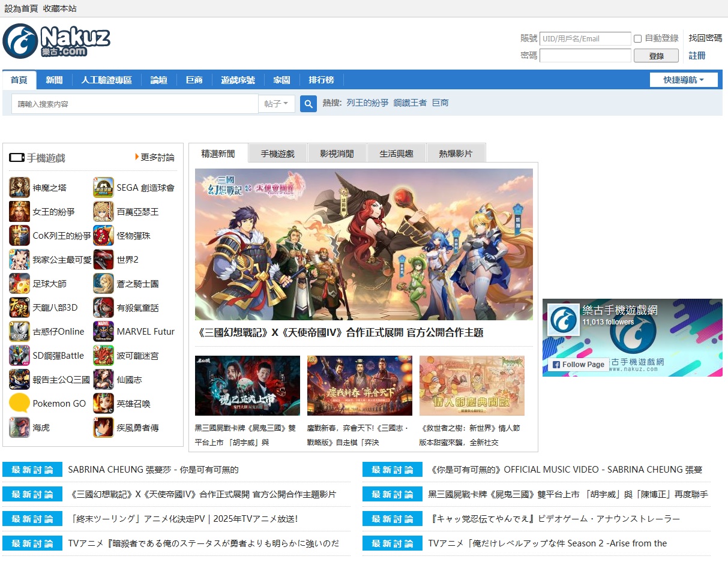Image resolution: width=728 pixels, height=568 pixels.
Task: Open the 足球大師 game icon
Action: point(19,284)
